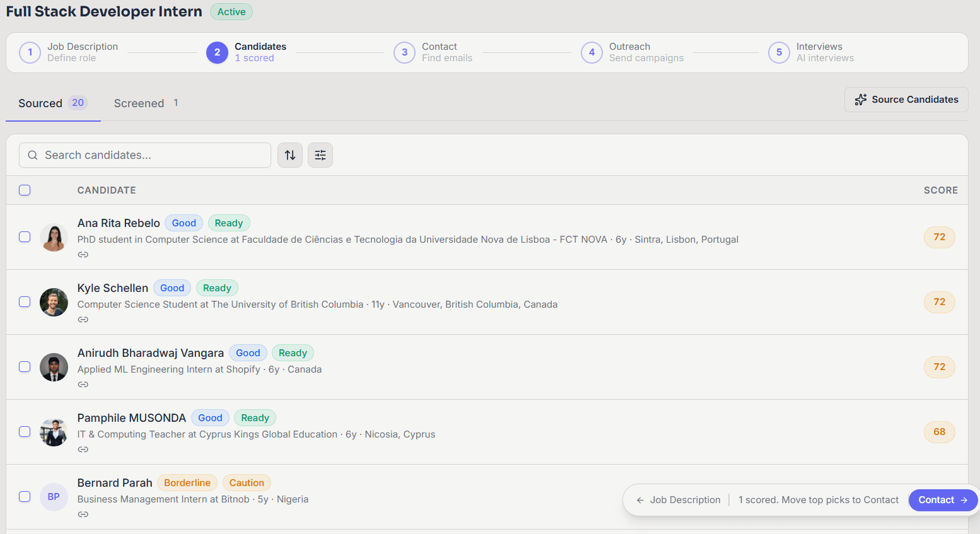Click step 5 circle for Interviews
This screenshot has width=980, height=534.
click(779, 52)
